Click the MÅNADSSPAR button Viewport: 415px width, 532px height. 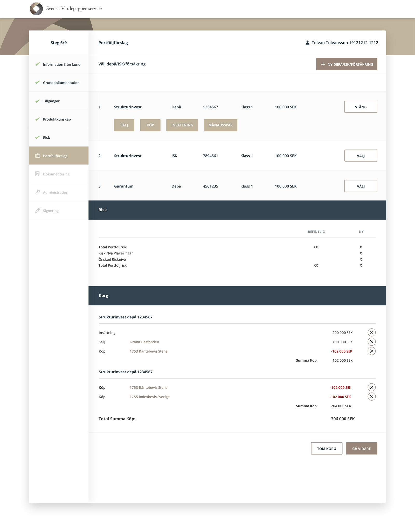[x=220, y=125]
